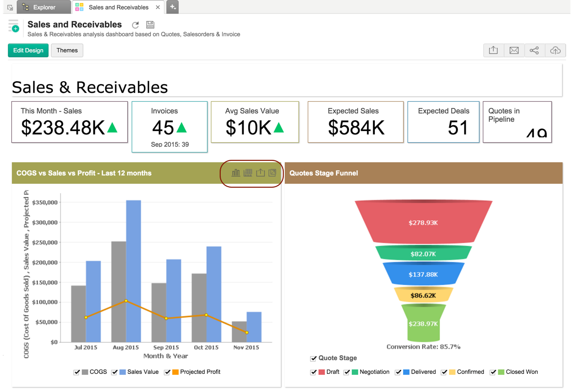Open the new tab plus dropdown
The width and height of the screenshot is (571, 392).
[x=172, y=7]
